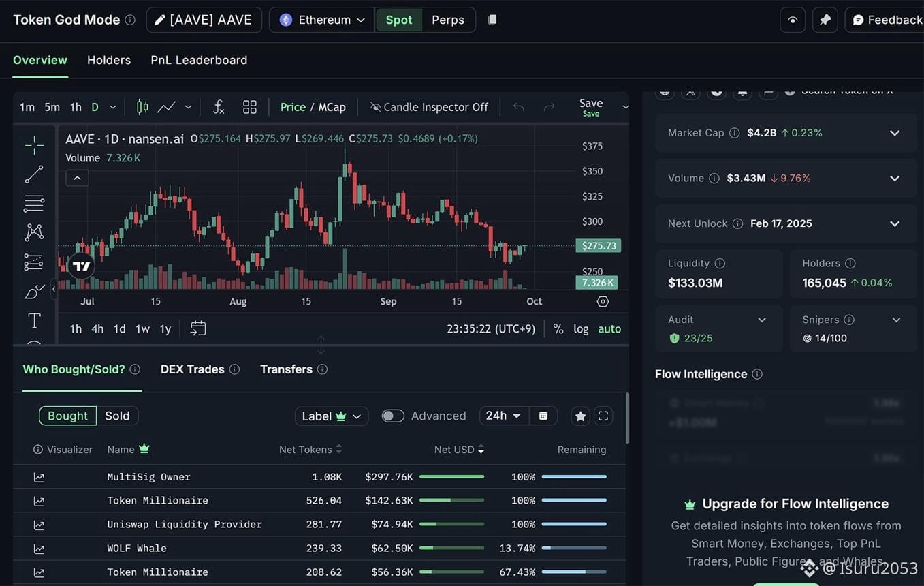
Task: Click the TradingView logo on the chart
Action: (82, 266)
